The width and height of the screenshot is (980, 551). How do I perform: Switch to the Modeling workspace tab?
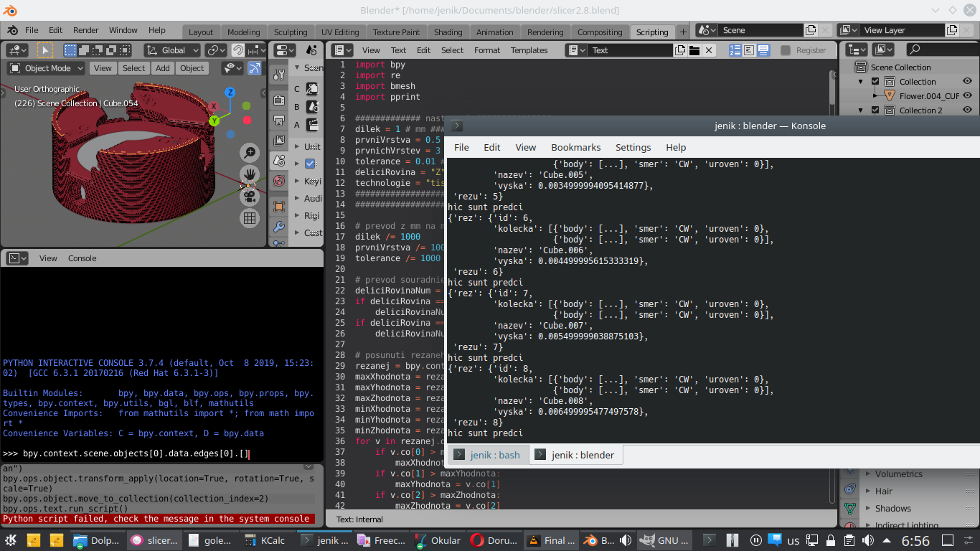[x=244, y=32]
